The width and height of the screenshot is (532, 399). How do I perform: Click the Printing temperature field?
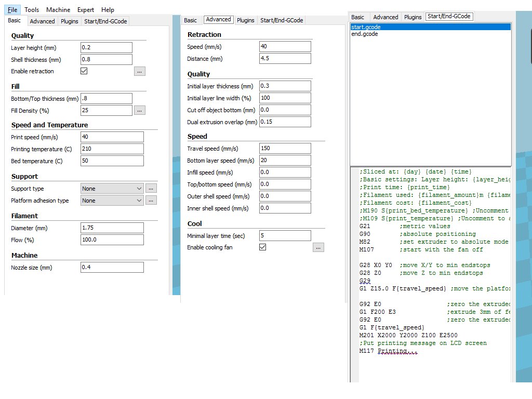112,149
